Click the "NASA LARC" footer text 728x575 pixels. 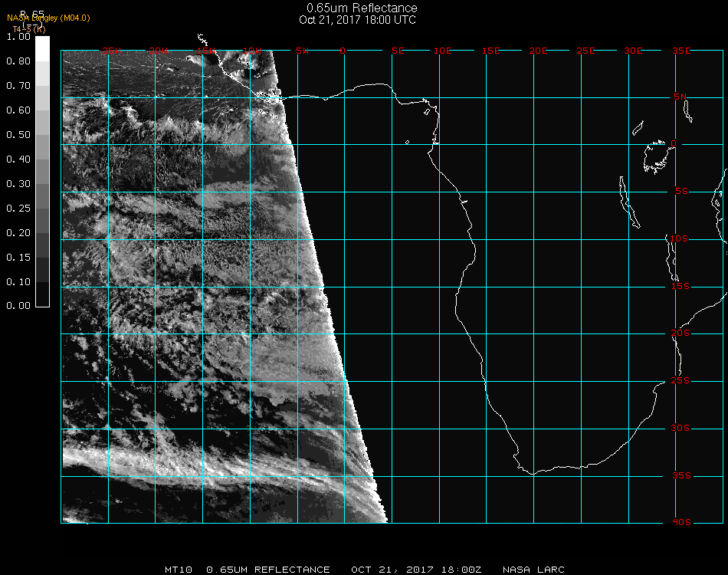pyautogui.click(x=533, y=570)
